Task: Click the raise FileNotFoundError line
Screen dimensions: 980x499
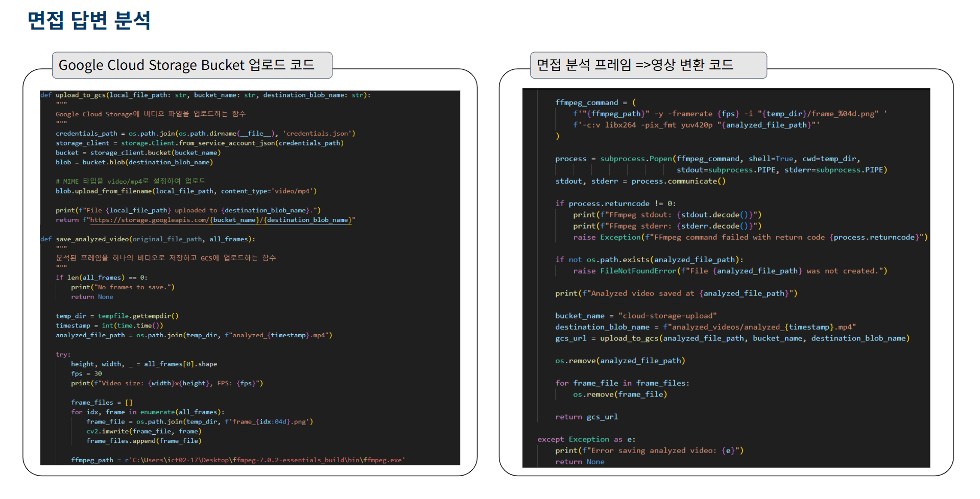Action: click(729, 271)
